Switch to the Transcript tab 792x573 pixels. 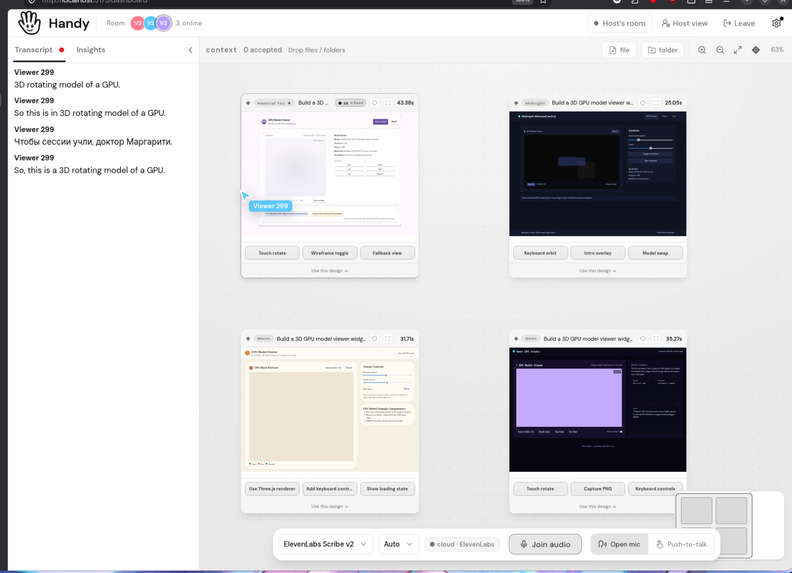click(33, 50)
